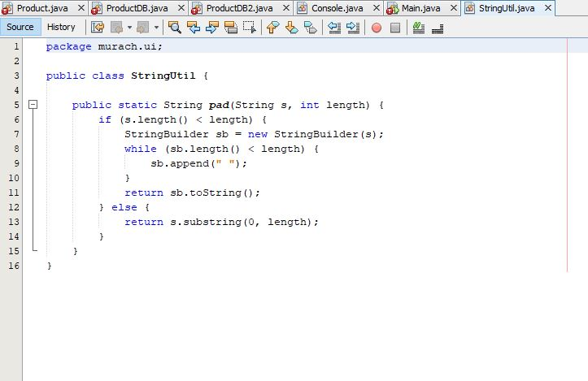Click the 'while' keyword on line 8
The height and width of the screenshot is (381, 588).
click(141, 149)
